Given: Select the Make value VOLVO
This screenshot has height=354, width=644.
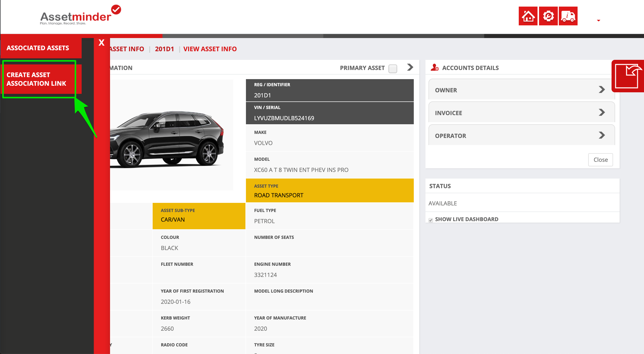Looking at the screenshot, I should coord(263,143).
